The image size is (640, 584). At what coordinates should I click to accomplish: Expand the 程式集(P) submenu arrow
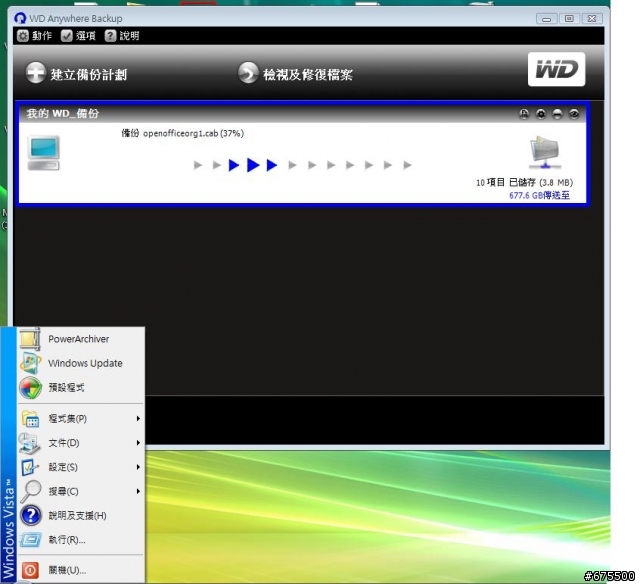tap(138, 419)
